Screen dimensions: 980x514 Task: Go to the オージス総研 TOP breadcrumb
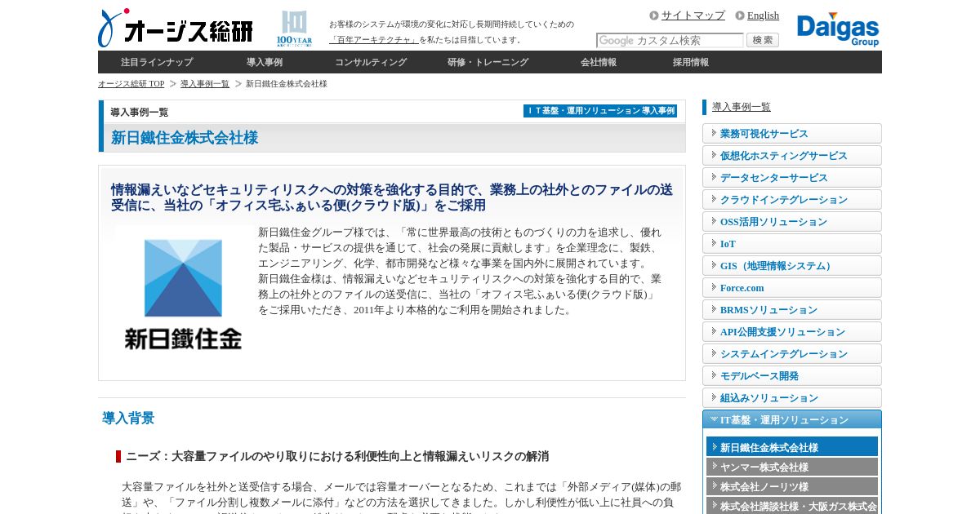[131, 84]
